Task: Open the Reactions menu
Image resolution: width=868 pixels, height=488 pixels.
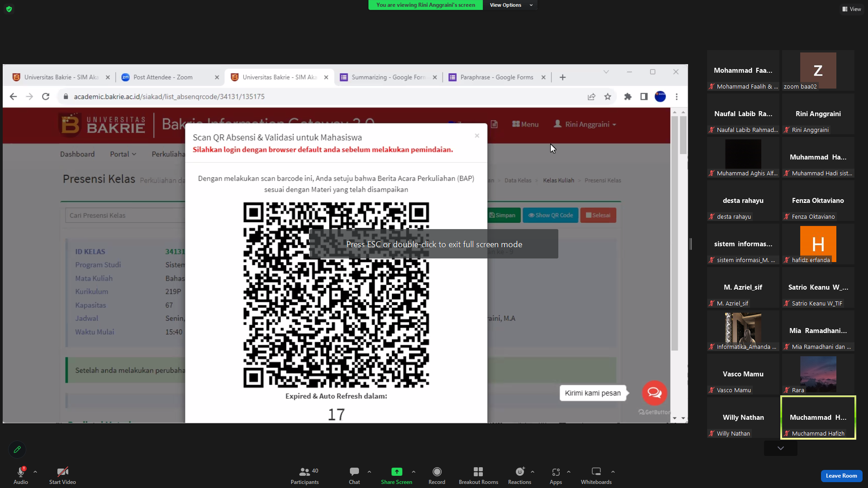Action: tap(519, 475)
